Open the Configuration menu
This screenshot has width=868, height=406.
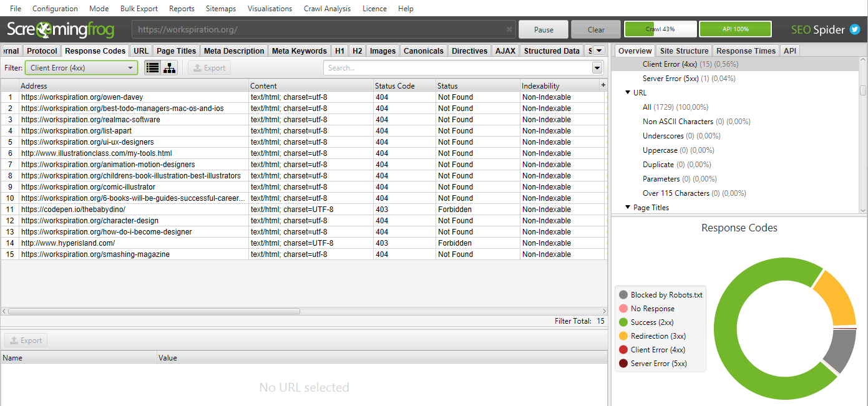pyautogui.click(x=55, y=9)
